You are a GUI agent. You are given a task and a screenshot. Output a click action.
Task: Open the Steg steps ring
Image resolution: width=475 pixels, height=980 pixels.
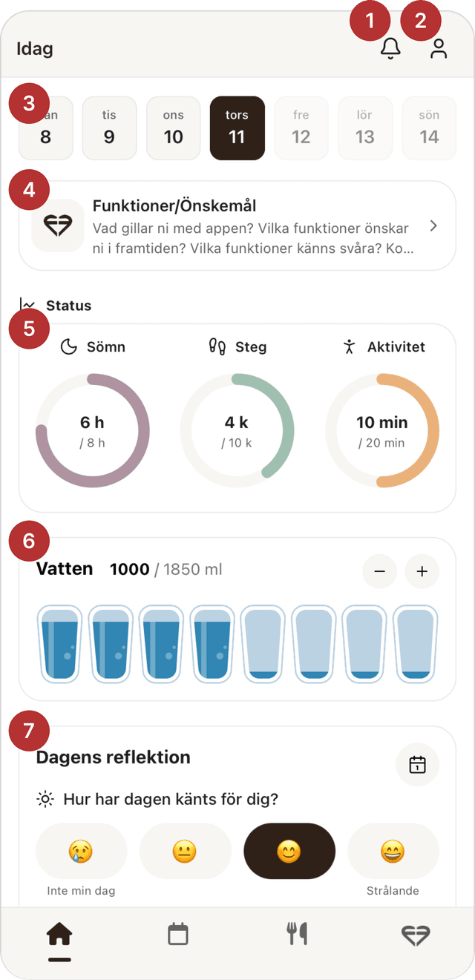pos(237,430)
